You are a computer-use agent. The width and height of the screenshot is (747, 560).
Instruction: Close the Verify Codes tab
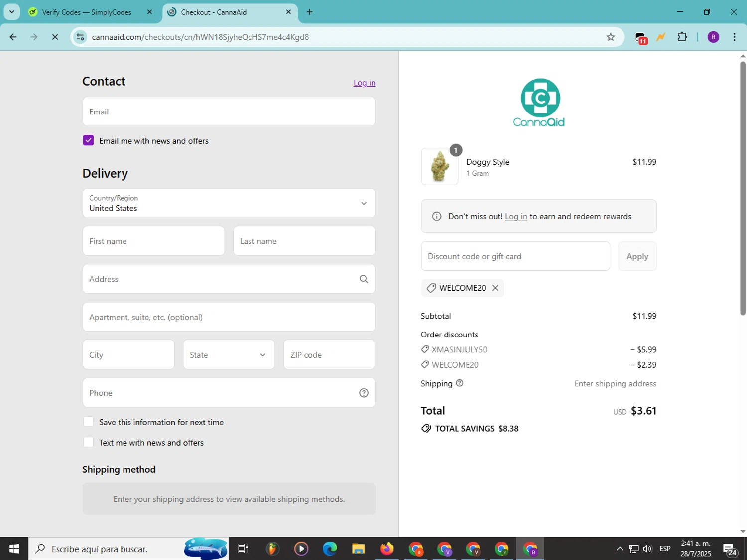pos(149,12)
